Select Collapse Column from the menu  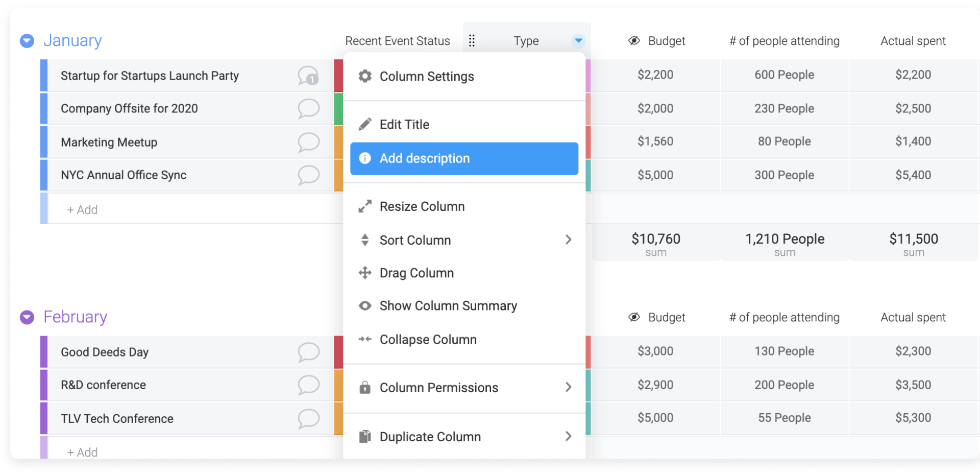tap(428, 339)
